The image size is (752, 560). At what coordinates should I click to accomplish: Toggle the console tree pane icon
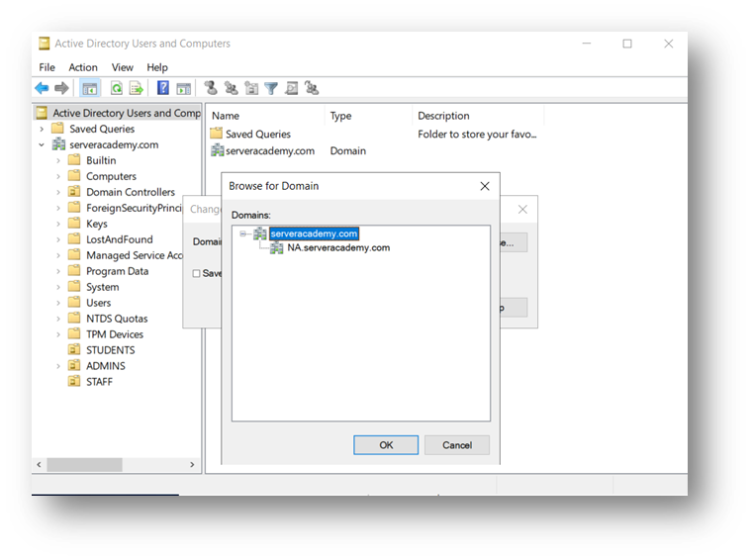coord(90,89)
